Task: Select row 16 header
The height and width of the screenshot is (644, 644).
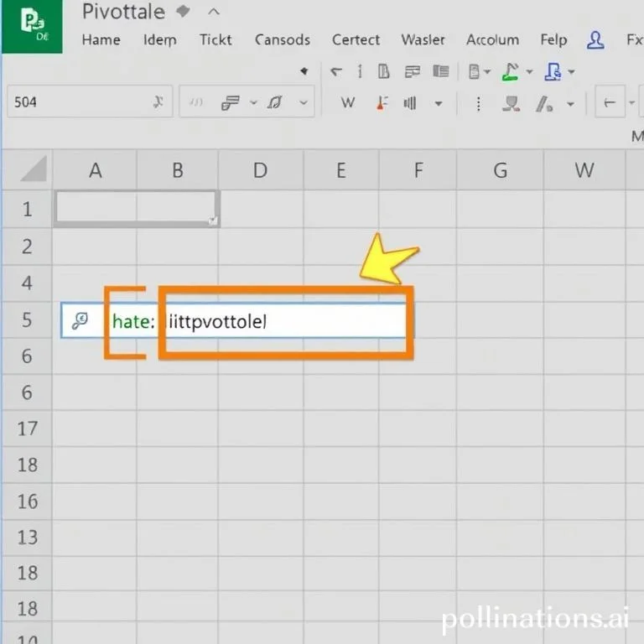Action: [27, 501]
